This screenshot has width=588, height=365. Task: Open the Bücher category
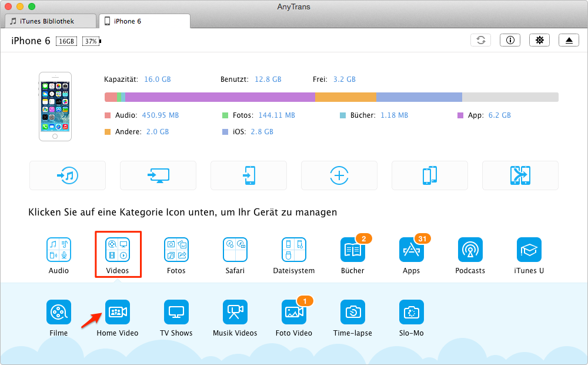tap(352, 250)
